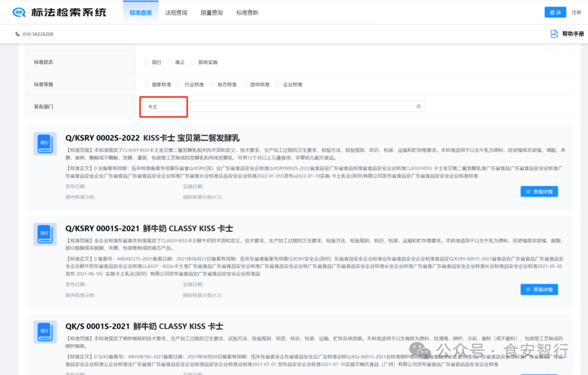Viewport: 588px width, 375px height.
Task: Open title QK/S 0001S-2021 鲜牛奶 CLASSY KISS 卡士
Action: pos(144,326)
